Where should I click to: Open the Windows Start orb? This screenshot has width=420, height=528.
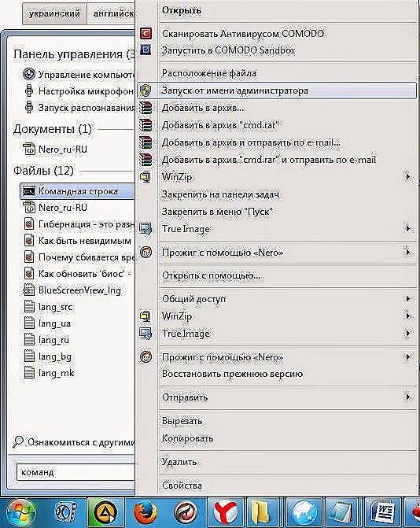click(21, 513)
